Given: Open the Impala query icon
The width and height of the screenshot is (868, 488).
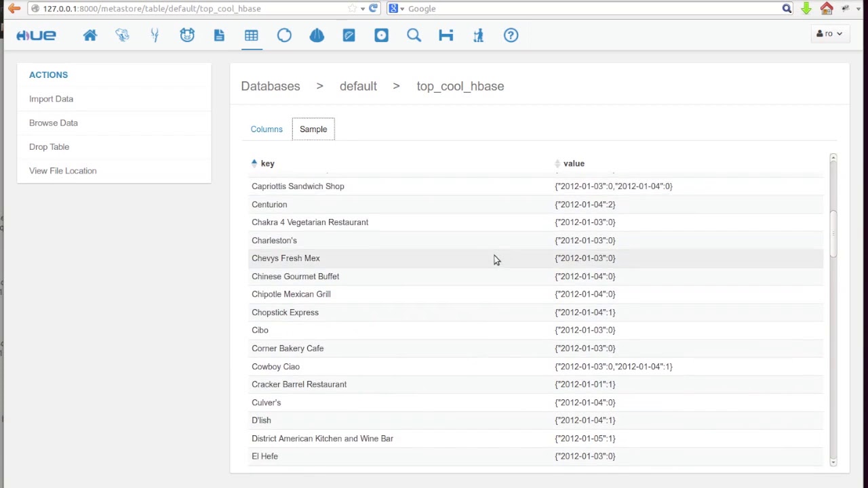Looking at the screenshot, I should (x=155, y=35).
